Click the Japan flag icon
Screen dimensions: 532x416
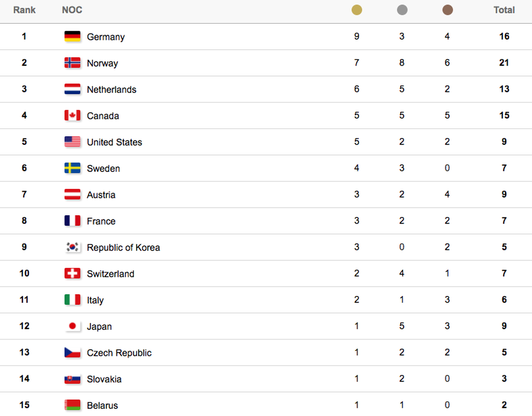click(72, 326)
